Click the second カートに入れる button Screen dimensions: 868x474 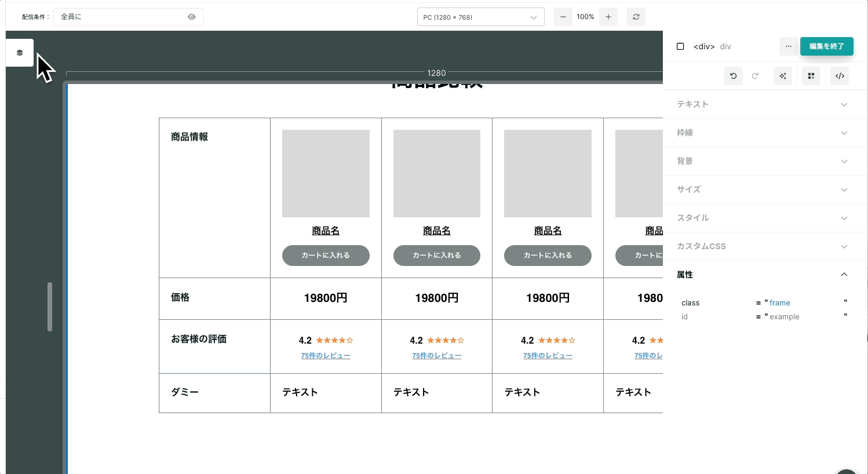(437, 256)
